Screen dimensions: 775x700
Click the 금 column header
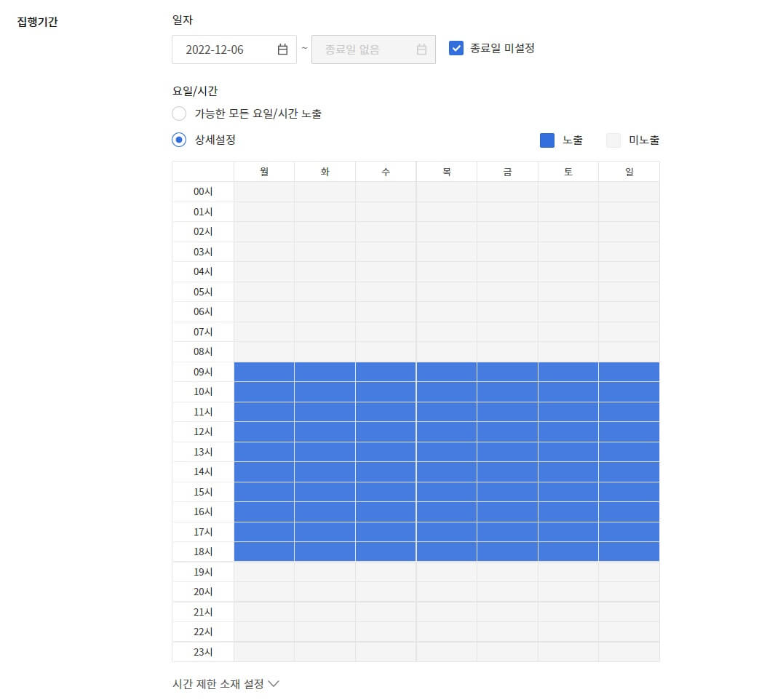tap(507, 172)
